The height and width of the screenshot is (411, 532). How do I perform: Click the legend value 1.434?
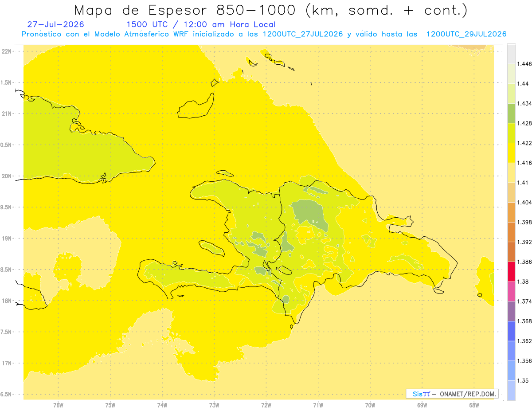[524, 103]
